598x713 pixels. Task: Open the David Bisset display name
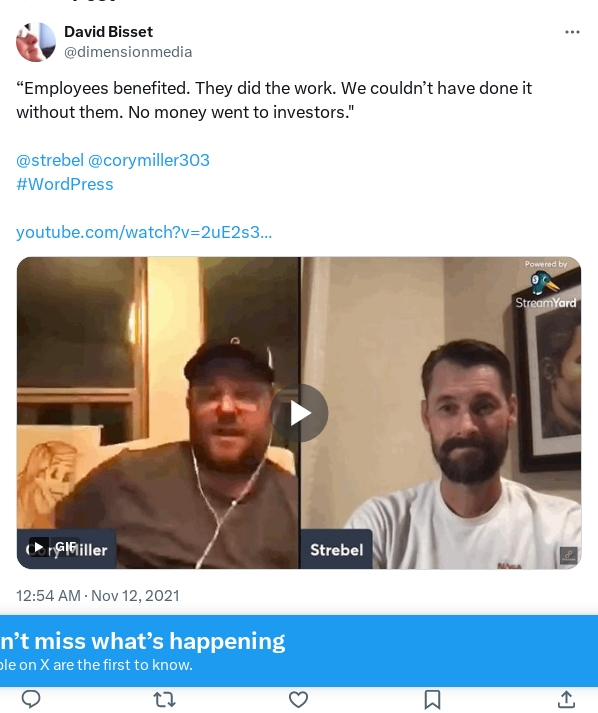(x=108, y=32)
